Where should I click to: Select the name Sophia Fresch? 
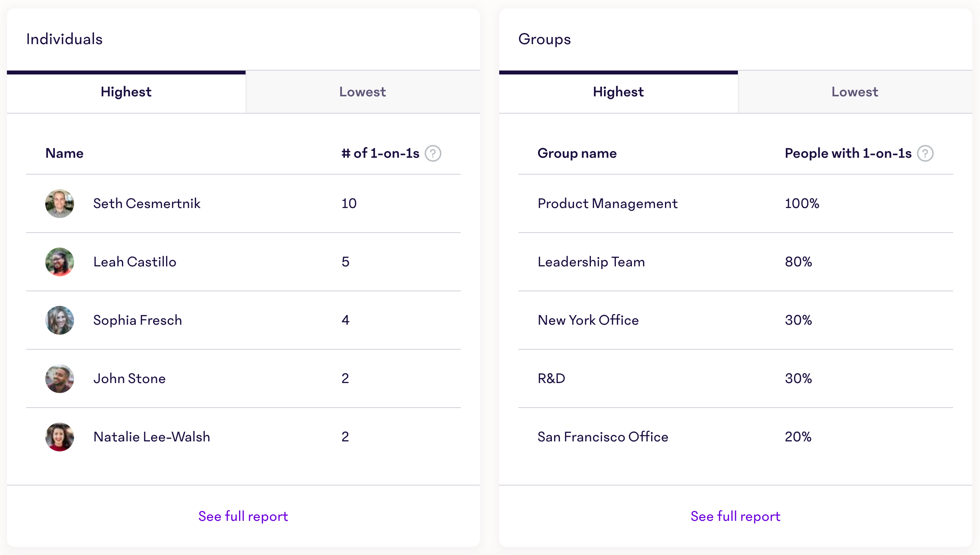click(x=138, y=320)
